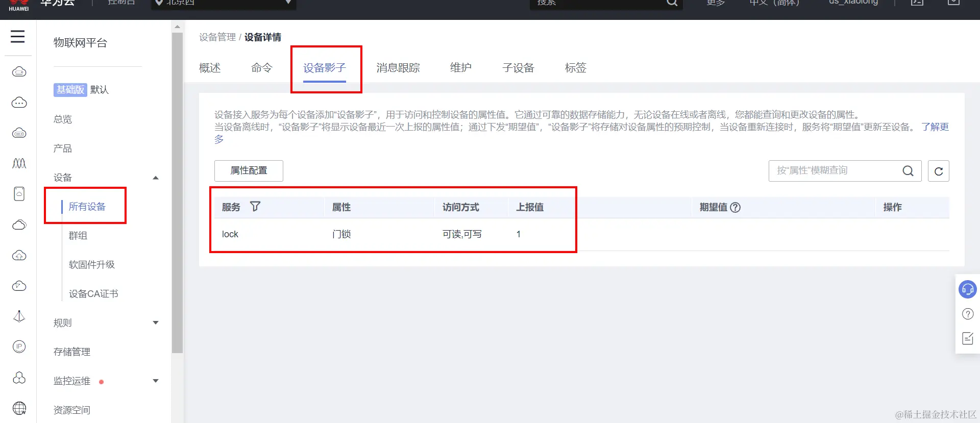Click the help question mark beside 期望值

(x=735, y=207)
